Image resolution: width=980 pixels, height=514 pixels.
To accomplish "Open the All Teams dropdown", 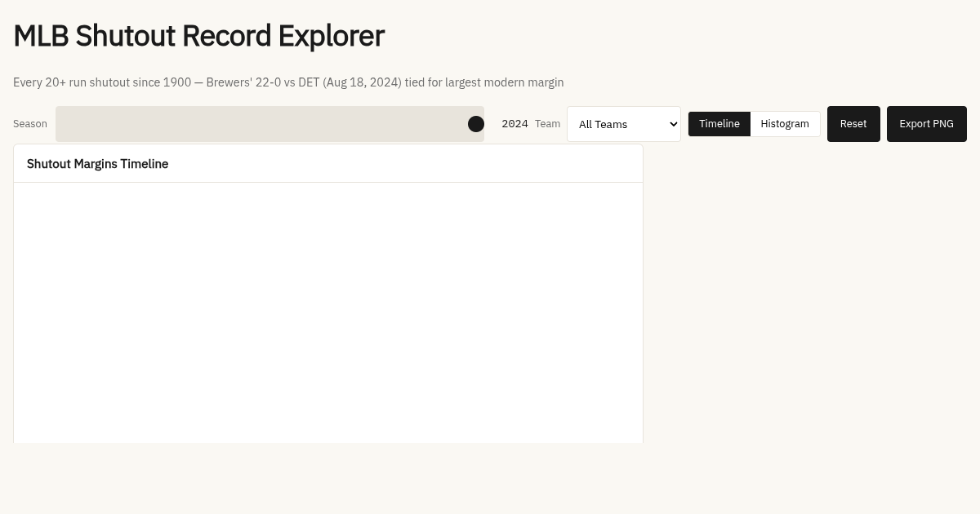I will tap(624, 124).
